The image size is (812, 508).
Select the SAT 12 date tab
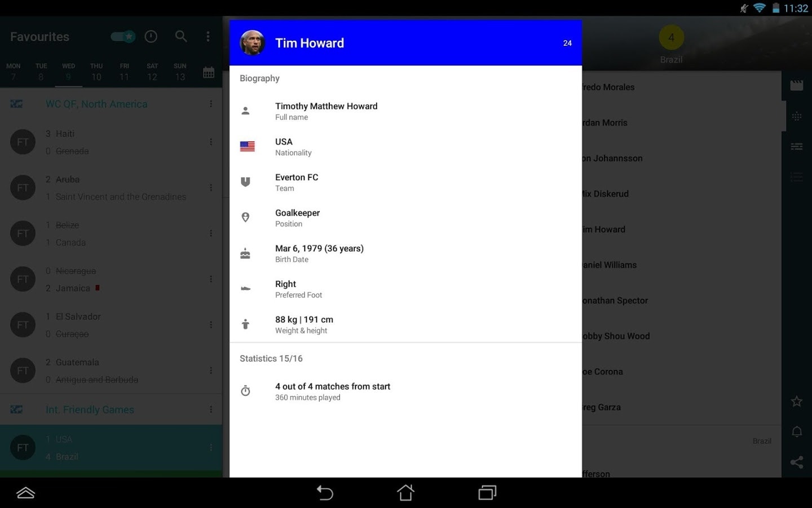point(152,72)
